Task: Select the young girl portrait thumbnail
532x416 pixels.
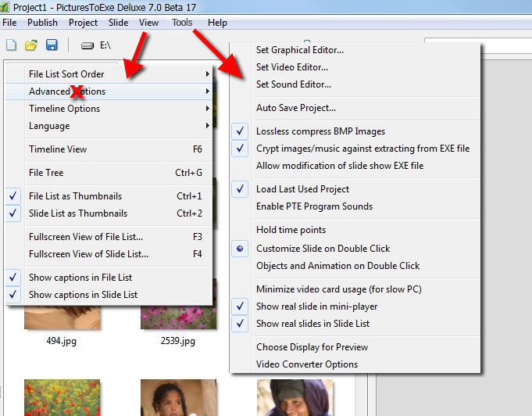Action: click(178, 398)
